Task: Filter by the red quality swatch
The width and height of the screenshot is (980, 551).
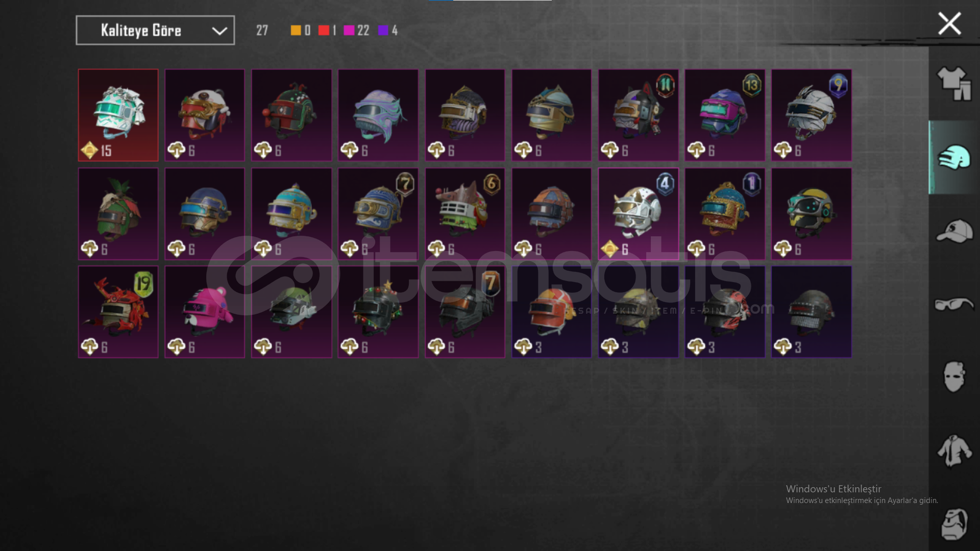Action: pos(324,30)
